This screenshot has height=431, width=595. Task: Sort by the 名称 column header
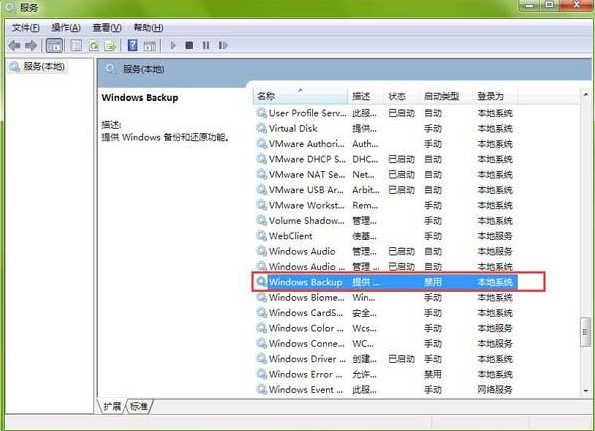click(x=300, y=96)
